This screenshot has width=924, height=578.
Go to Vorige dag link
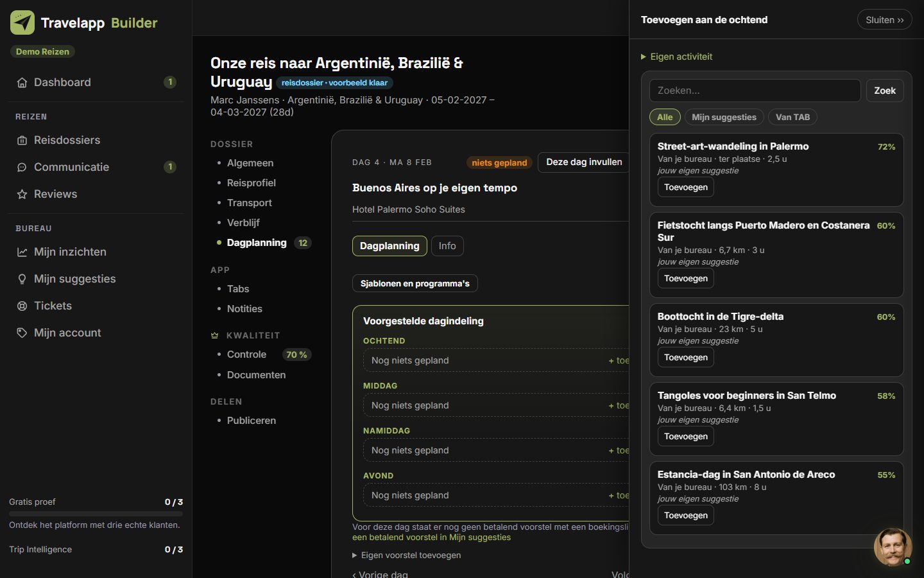(380, 574)
